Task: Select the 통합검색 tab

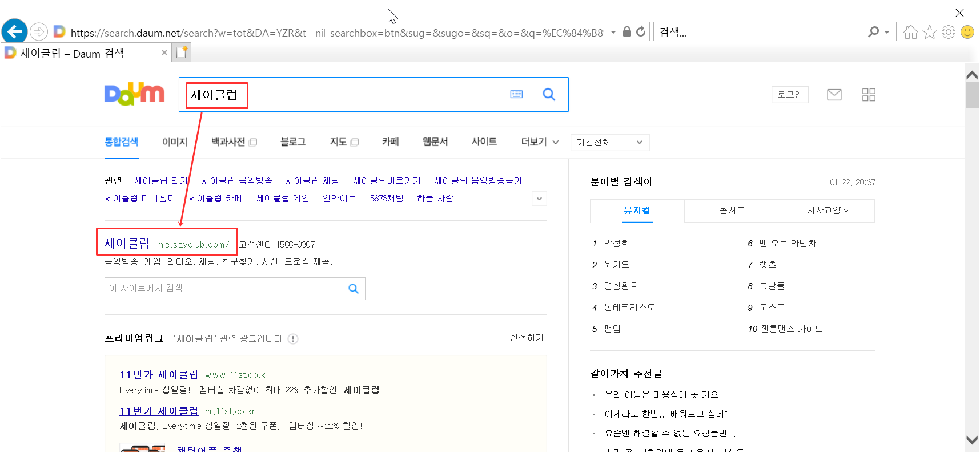Action: (x=121, y=141)
